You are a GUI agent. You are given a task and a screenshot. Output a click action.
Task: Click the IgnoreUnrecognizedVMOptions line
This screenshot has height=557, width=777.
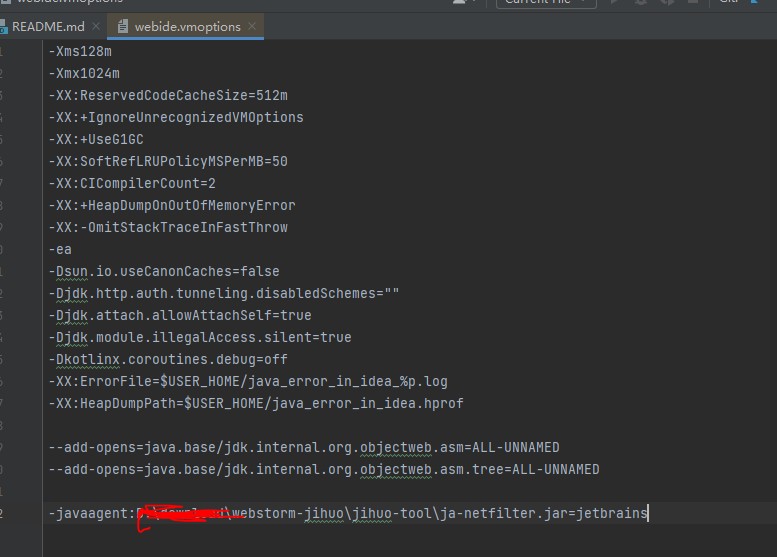pos(176,117)
